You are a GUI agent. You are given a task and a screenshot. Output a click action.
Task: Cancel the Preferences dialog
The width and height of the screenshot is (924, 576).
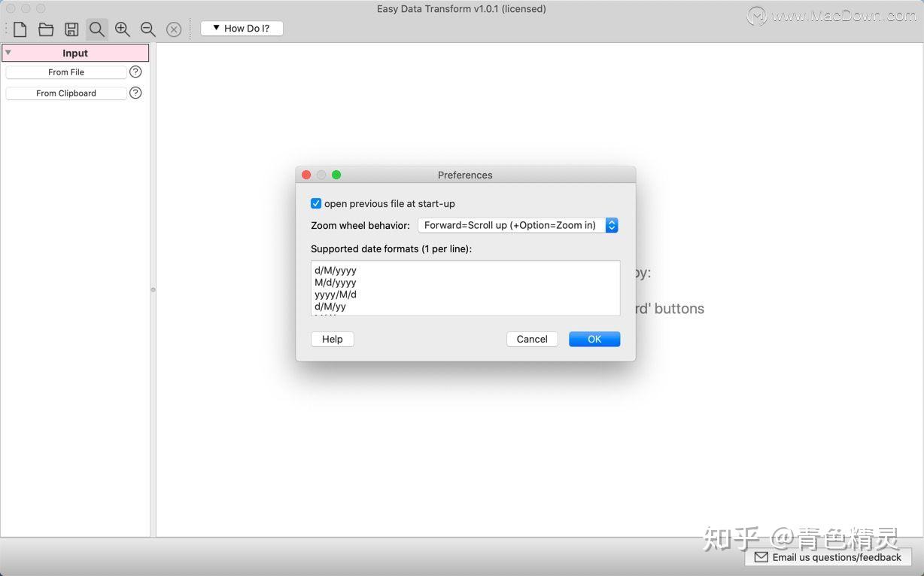pos(532,339)
